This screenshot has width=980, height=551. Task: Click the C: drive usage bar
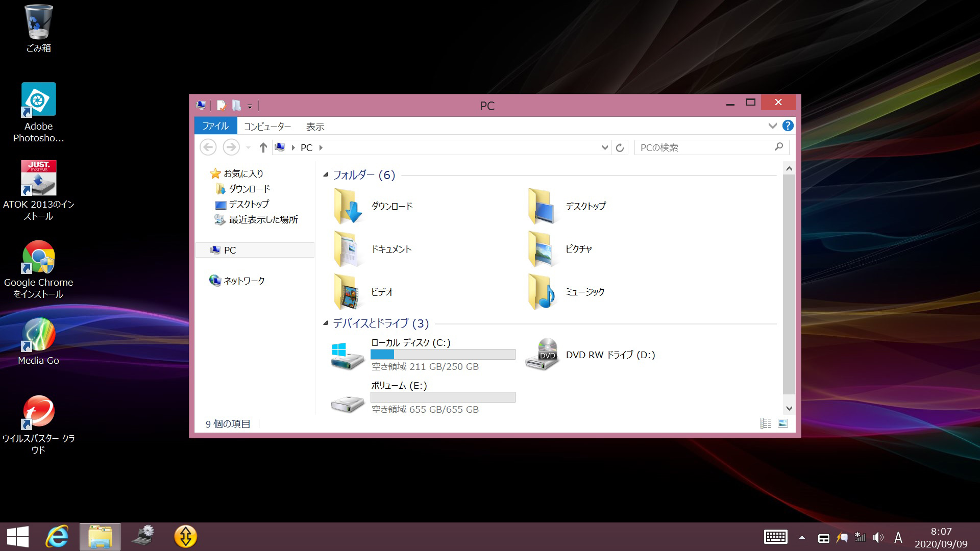coord(443,354)
